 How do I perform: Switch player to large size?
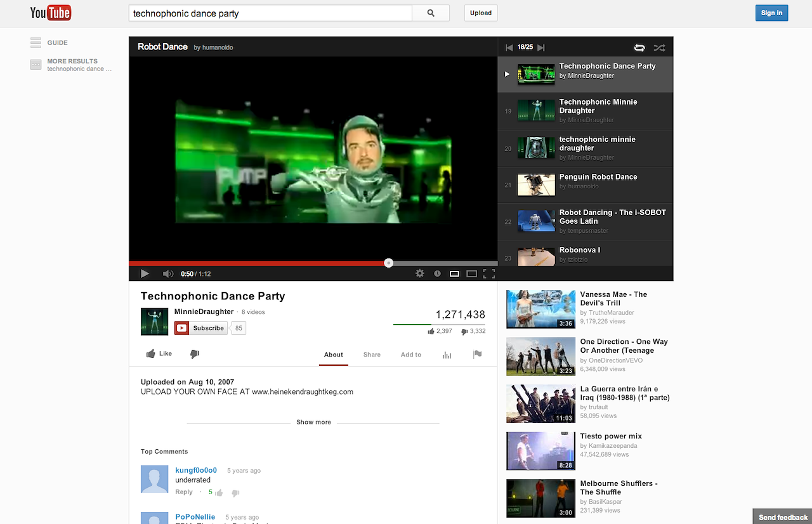471,273
